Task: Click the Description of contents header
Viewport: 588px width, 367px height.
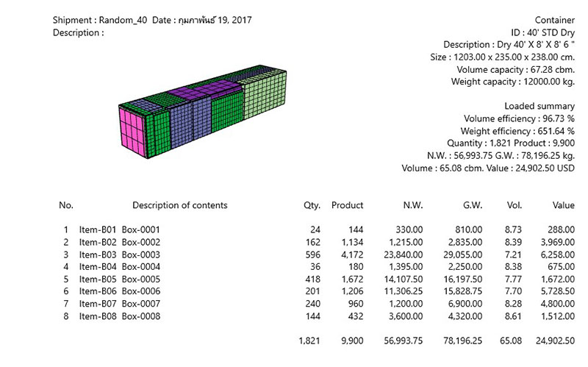Action: coord(180,205)
